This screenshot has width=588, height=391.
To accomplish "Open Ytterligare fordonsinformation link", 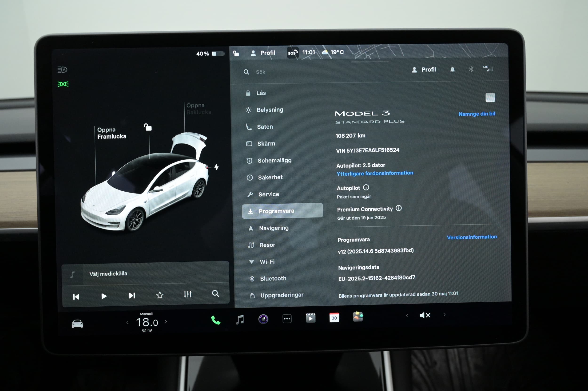I will (375, 173).
